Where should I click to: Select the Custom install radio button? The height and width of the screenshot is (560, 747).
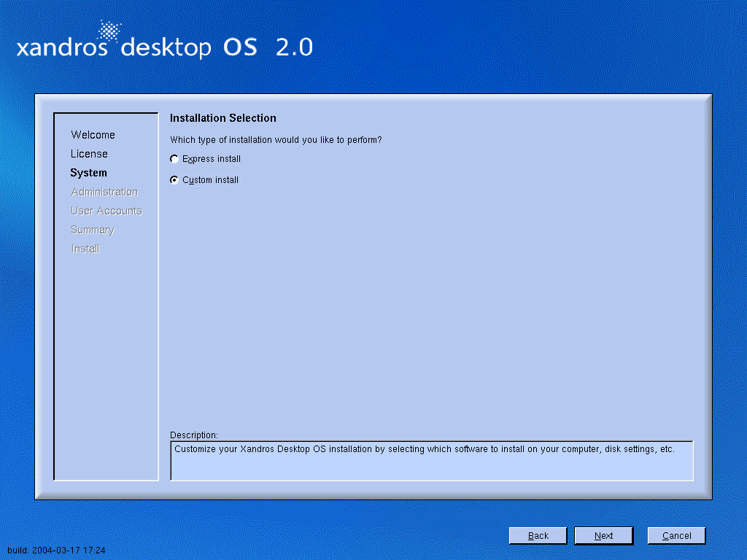point(174,180)
